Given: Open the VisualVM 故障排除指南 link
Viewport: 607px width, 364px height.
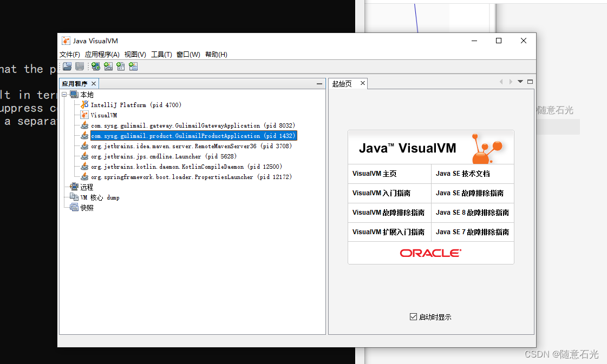Looking at the screenshot, I should point(389,213).
